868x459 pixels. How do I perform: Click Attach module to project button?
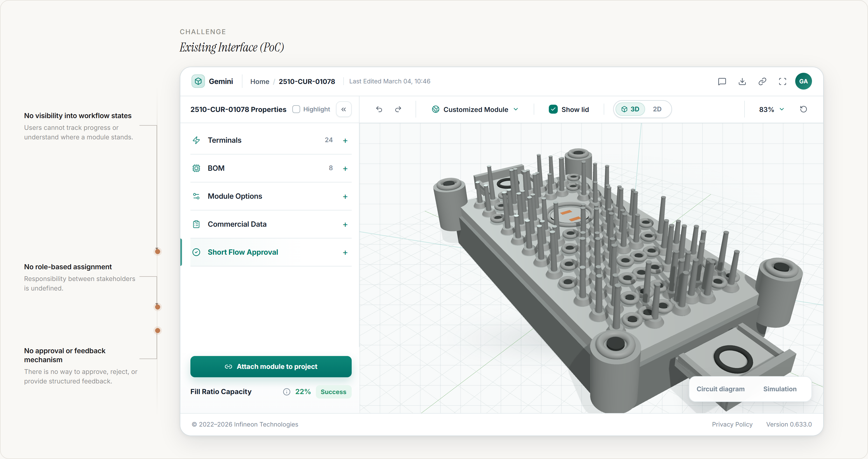[x=271, y=366]
